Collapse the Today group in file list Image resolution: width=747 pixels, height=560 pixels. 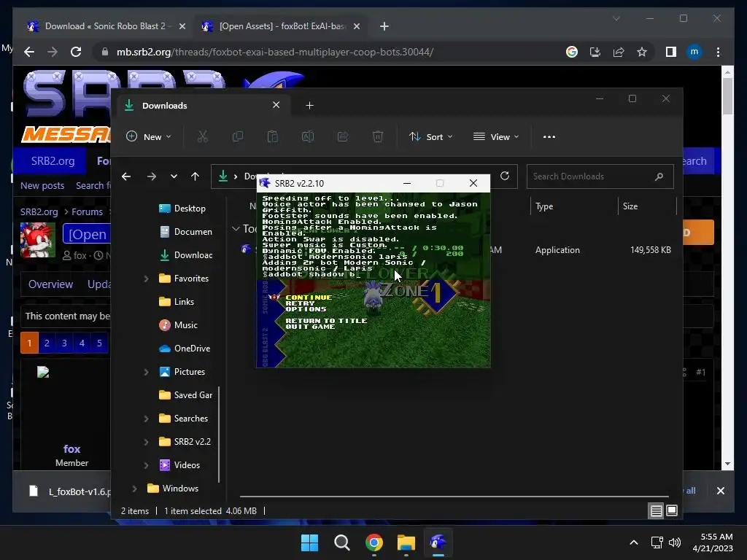point(236,228)
